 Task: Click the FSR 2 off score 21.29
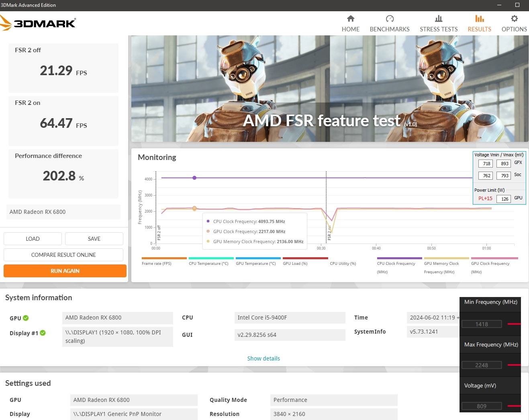56,71
